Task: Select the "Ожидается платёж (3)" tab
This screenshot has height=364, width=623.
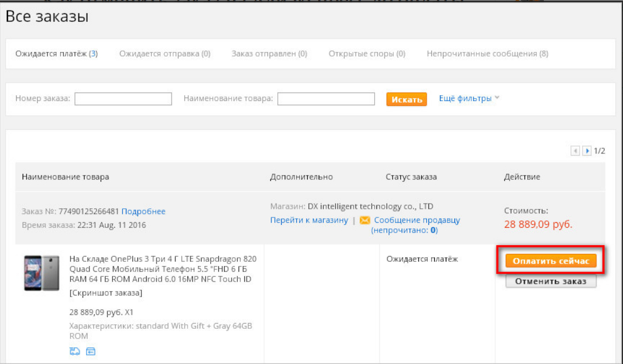Action: tap(57, 54)
